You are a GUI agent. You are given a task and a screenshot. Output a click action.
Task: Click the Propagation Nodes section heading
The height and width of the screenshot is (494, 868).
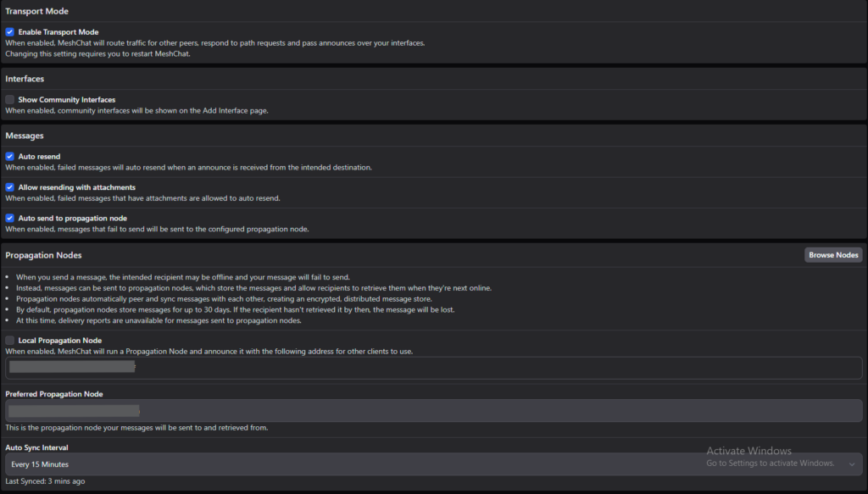pos(44,255)
